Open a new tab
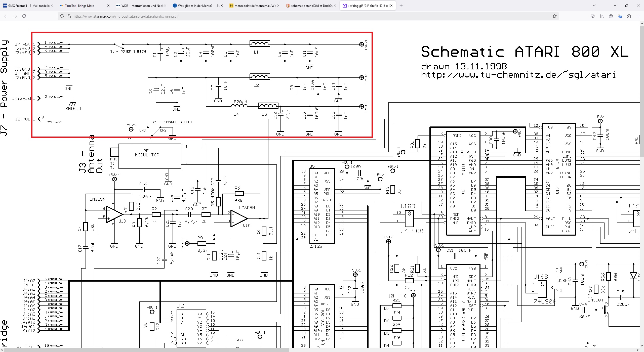644x352 pixels. (401, 6)
